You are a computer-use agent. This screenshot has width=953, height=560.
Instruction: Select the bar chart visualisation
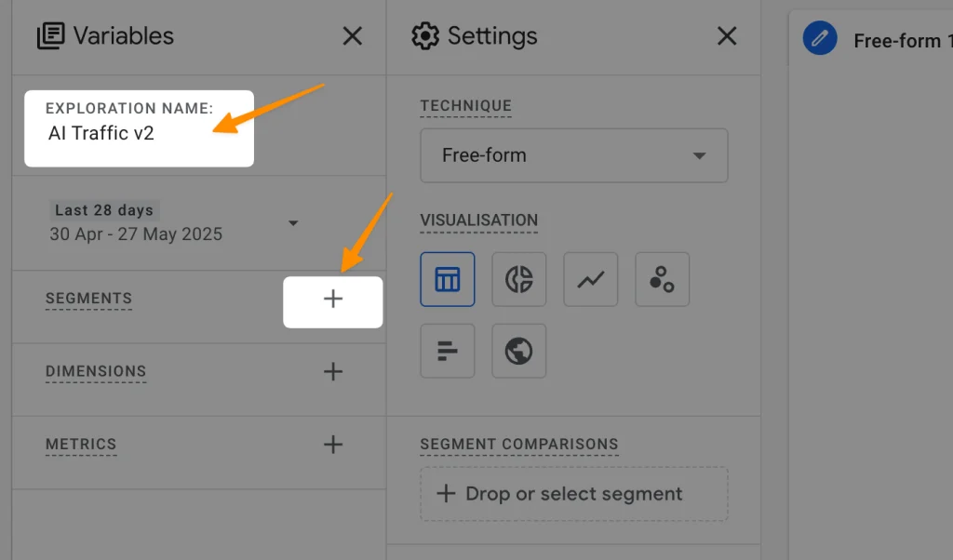(448, 351)
